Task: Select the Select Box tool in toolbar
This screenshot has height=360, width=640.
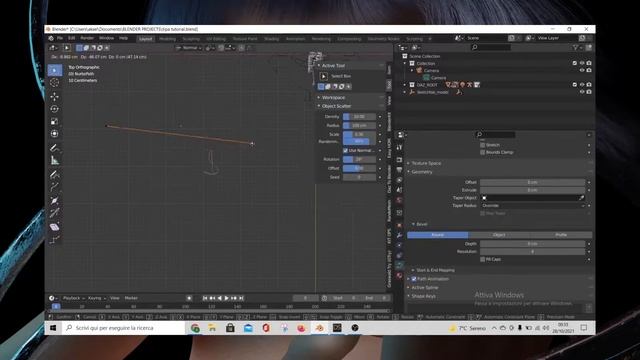Action: tap(55, 70)
